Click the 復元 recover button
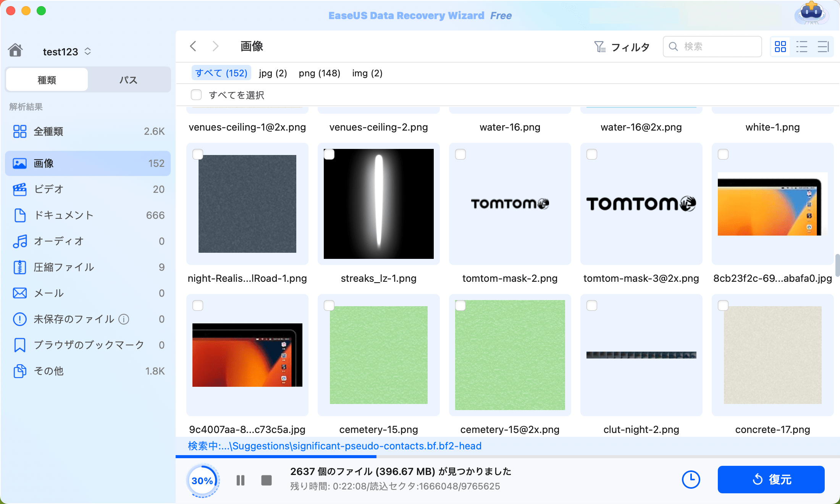This screenshot has width=840, height=504. (771, 480)
